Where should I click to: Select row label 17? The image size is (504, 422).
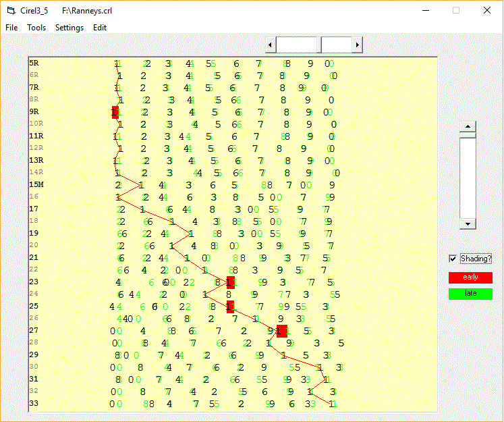coord(34,209)
